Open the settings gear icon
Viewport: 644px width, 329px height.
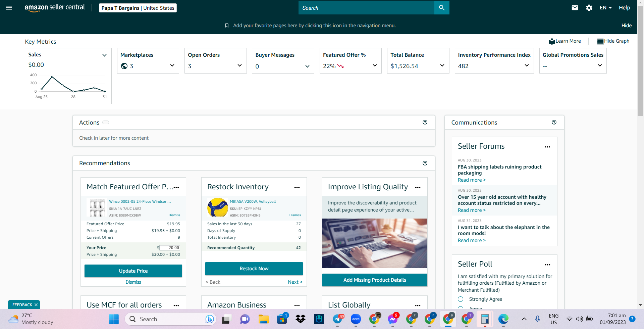coord(589,8)
